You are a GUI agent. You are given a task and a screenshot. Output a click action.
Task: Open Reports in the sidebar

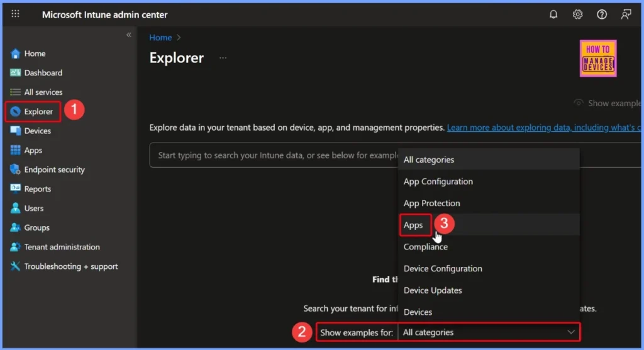coord(37,189)
